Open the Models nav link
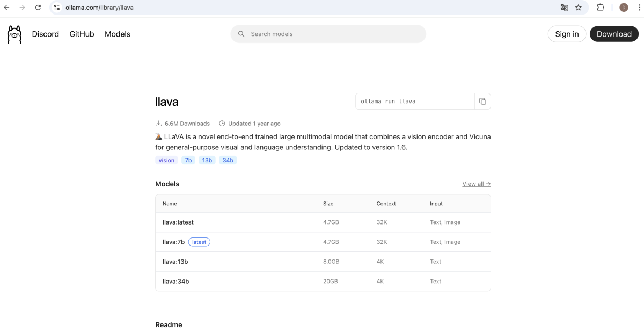This screenshot has height=332, width=644. tap(118, 34)
